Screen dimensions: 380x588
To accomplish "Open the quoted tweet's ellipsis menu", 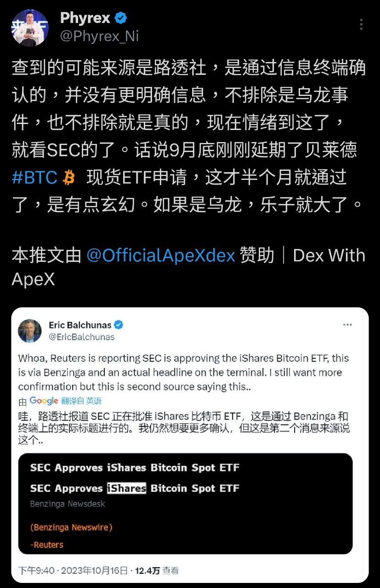I will [348, 325].
